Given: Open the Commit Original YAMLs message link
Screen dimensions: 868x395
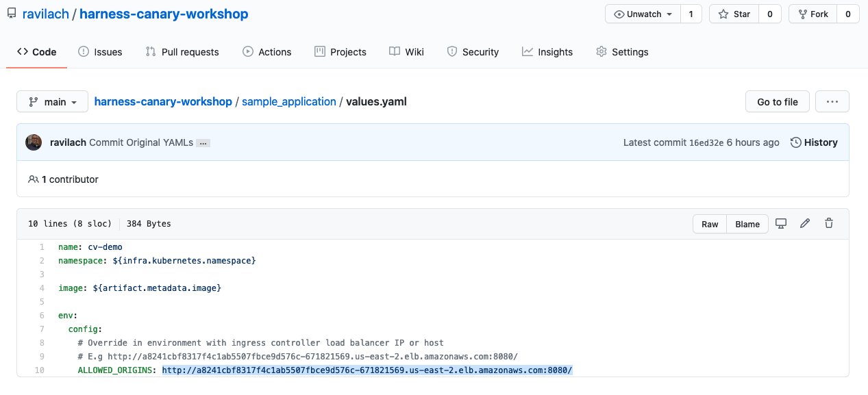Looking at the screenshot, I should (141, 142).
